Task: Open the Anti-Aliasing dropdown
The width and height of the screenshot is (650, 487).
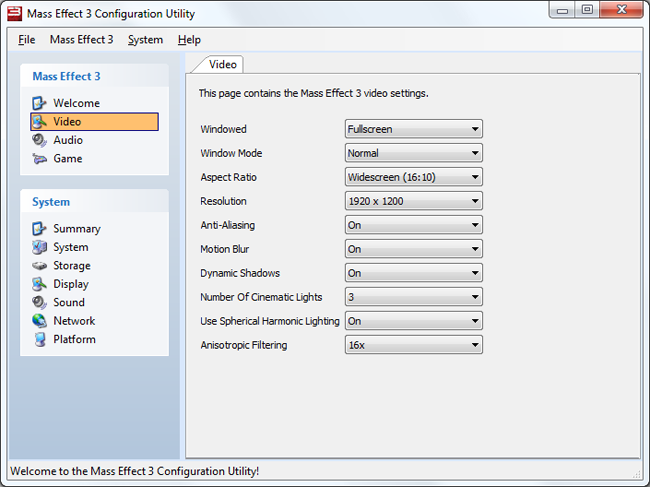Action: coord(413,225)
